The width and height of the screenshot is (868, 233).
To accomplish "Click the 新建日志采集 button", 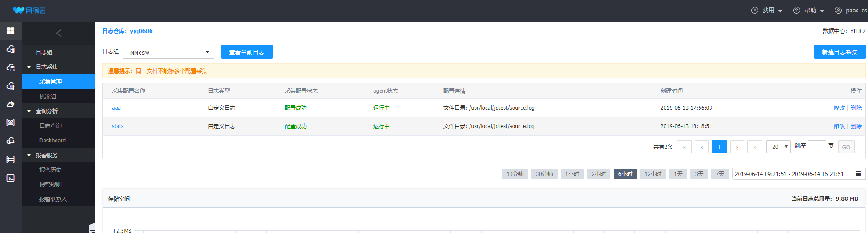I will coord(840,52).
